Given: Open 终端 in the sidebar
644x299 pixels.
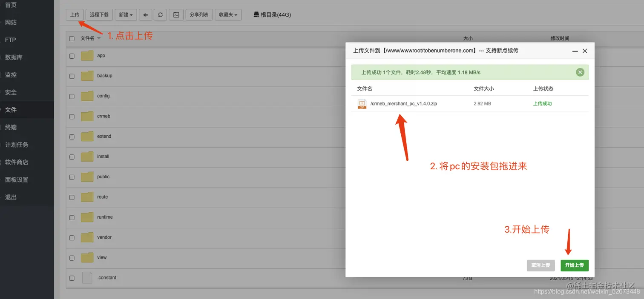Looking at the screenshot, I should point(11,127).
